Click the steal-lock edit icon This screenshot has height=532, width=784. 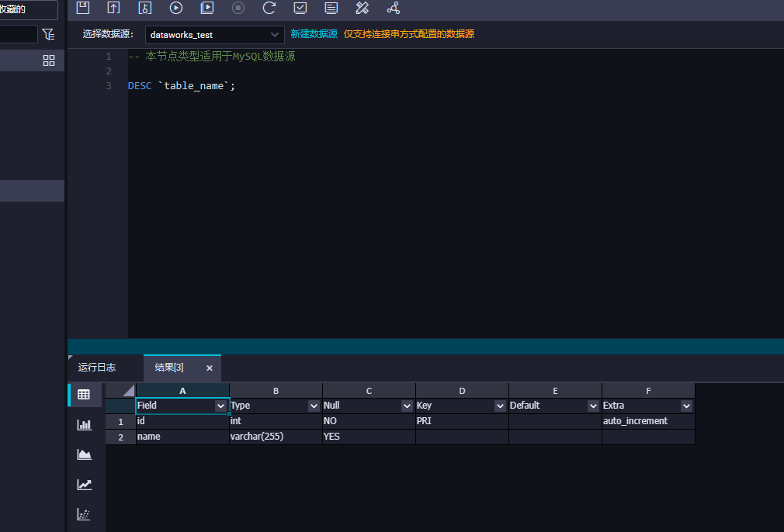tap(145, 8)
